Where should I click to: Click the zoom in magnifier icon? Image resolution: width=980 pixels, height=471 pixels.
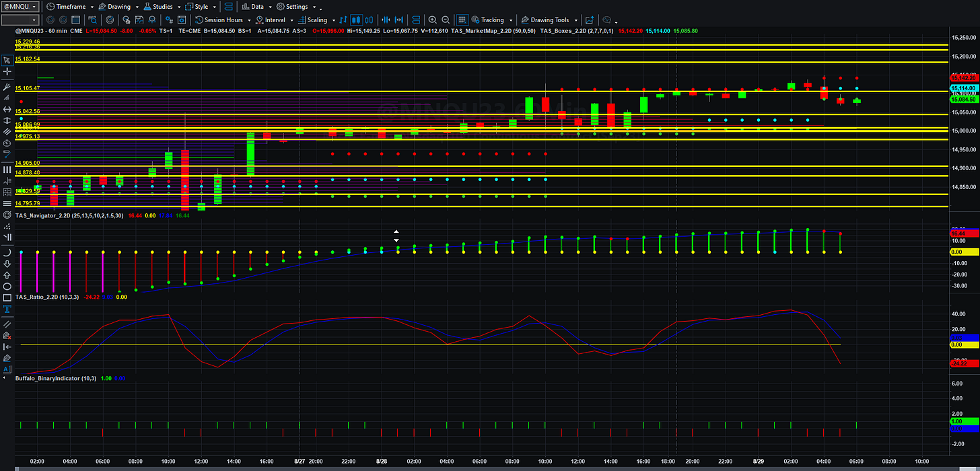tap(432, 20)
